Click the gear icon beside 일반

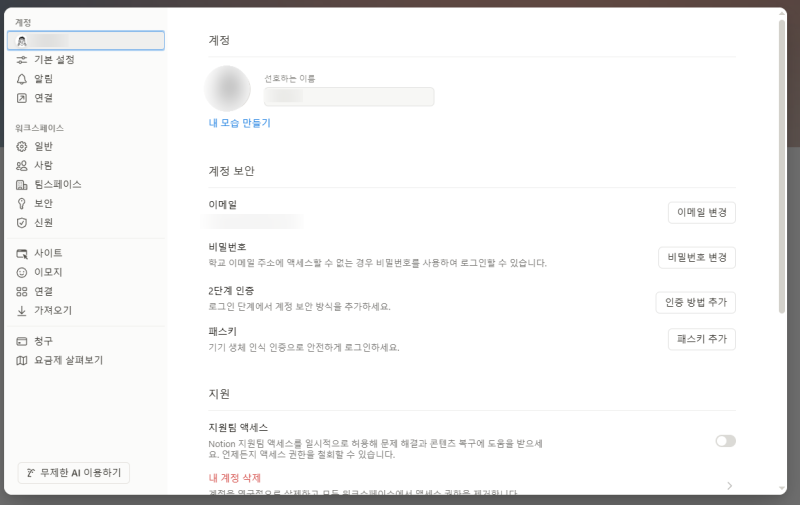click(x=21, y=146)
